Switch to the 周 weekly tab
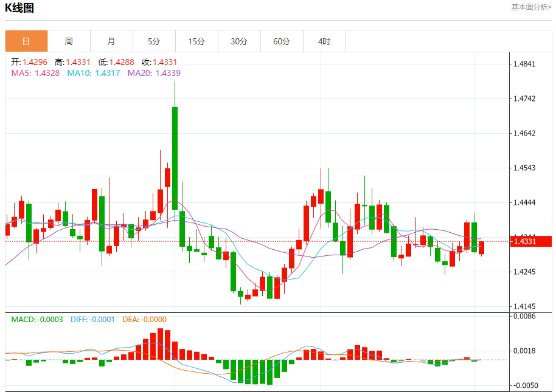 pos(69,41)
